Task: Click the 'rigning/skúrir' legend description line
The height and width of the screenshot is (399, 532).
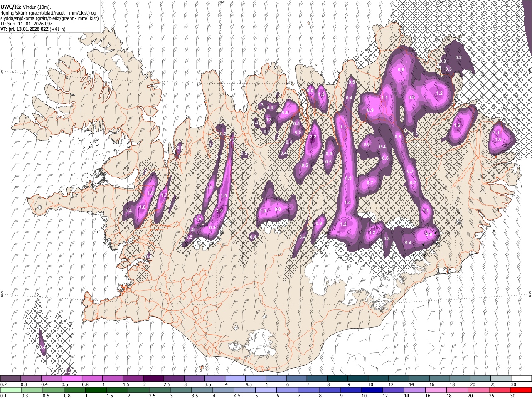Action: tap(48, 12)
